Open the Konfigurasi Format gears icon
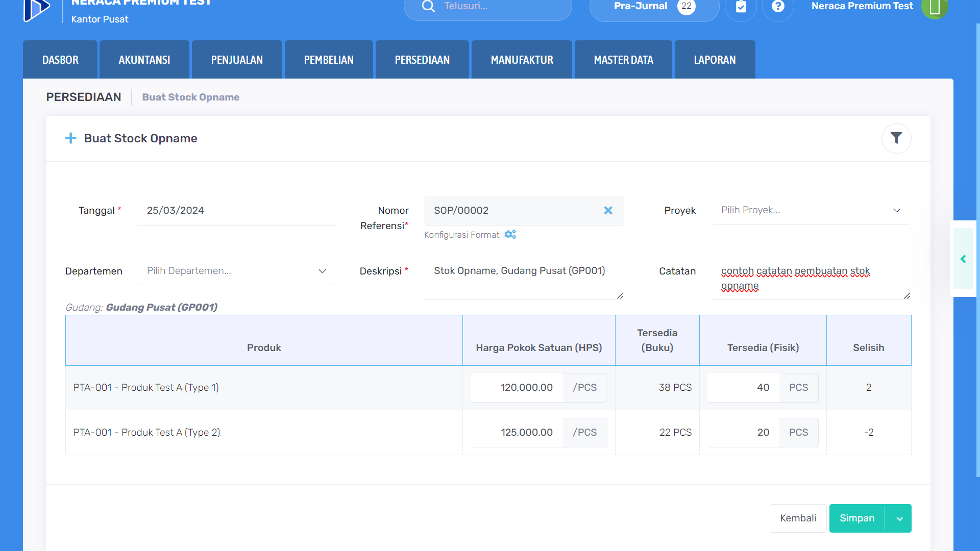 pyautogui.click(x=510, y=234)
